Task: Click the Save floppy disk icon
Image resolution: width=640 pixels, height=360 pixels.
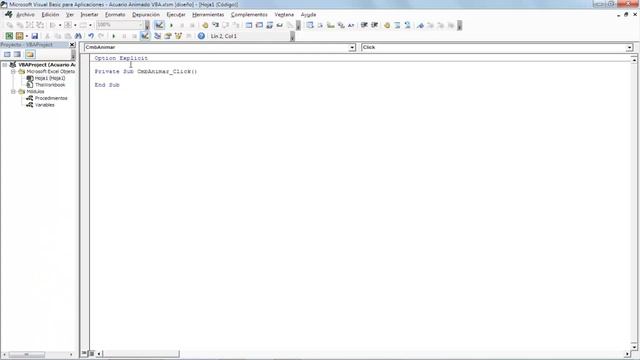Action: (35, 36)
